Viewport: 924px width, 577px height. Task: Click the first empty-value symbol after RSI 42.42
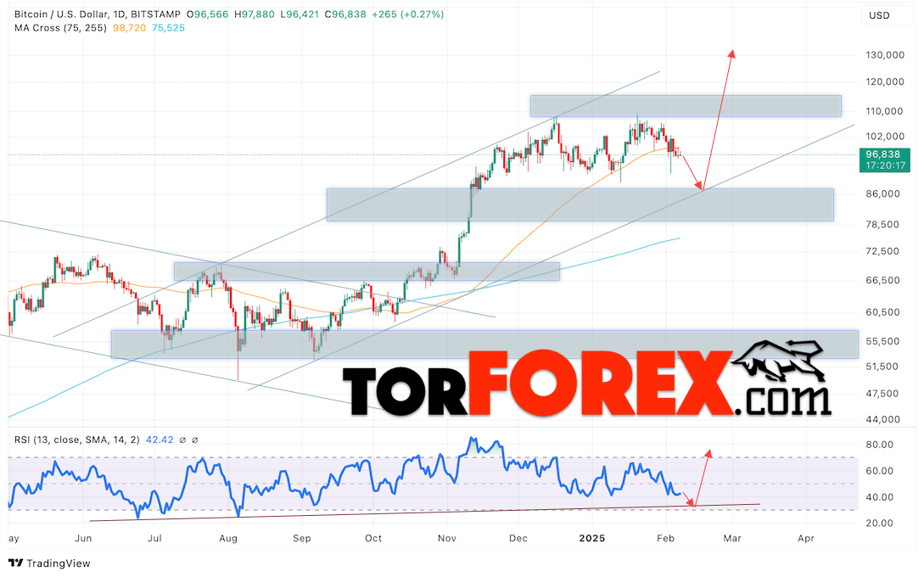183,440
